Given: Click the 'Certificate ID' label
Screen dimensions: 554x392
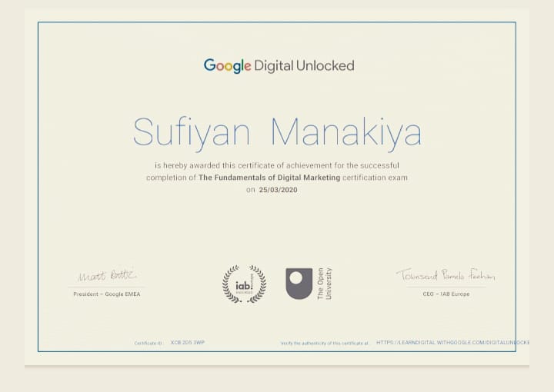Looking at the screenshot, I should [x=149, y=344].
